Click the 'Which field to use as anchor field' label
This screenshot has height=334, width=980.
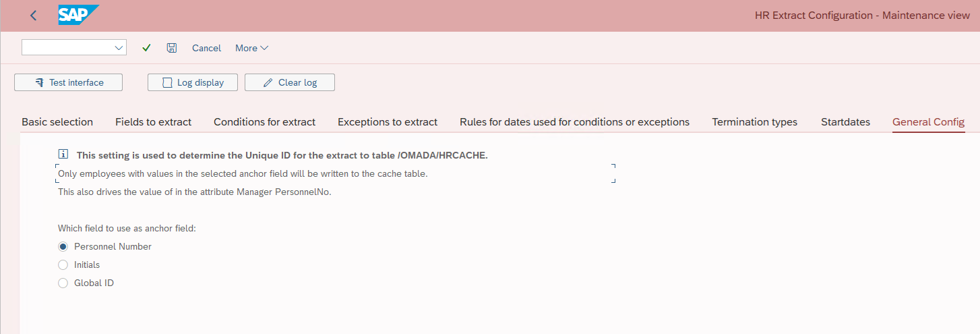[127, 228]
